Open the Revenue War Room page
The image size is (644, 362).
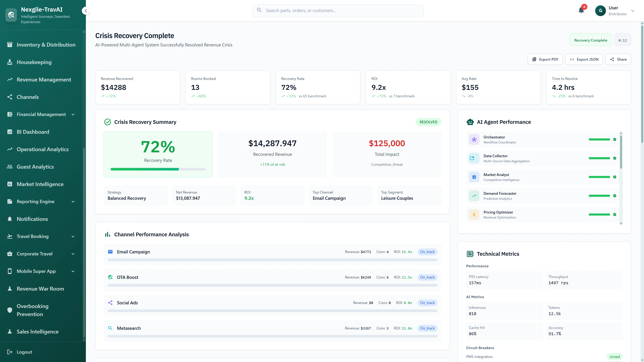pyautogui.click(x=40, y=289)
